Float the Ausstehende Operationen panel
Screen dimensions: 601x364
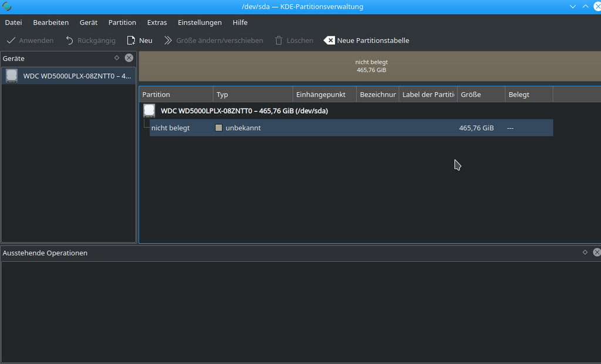coord(585,253)
